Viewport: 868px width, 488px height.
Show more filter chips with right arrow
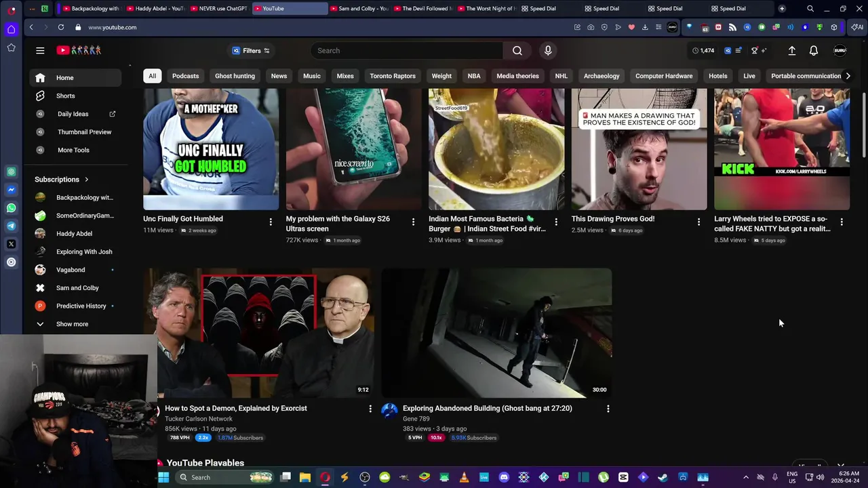point(848,76)
